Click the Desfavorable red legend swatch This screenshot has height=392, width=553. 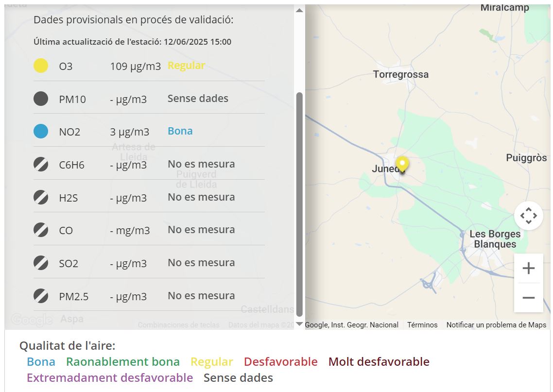tap(281, 361)
